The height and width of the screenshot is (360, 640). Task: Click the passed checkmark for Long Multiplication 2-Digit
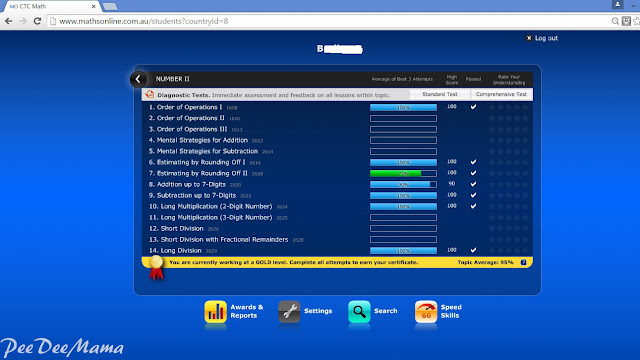[473, 206]
